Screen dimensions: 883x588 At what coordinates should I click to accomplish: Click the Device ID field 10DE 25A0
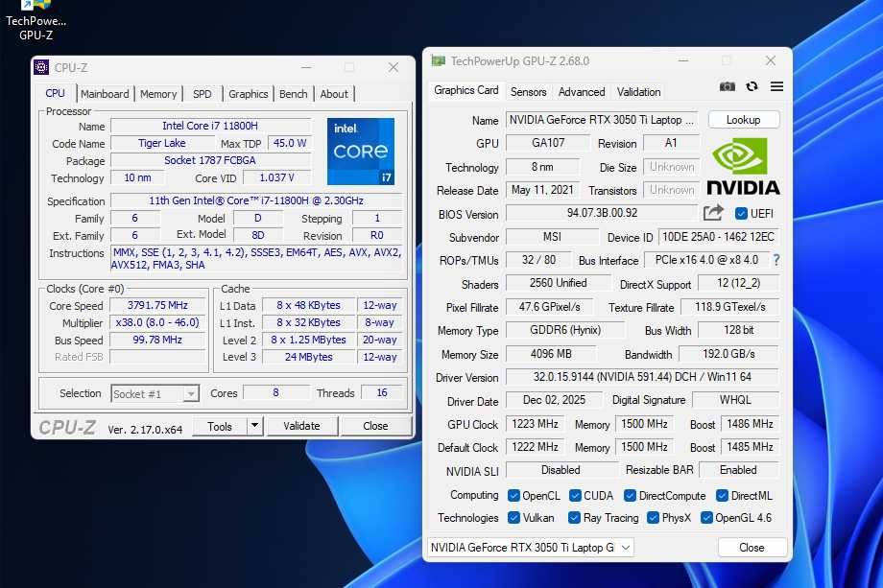point(718,236)
